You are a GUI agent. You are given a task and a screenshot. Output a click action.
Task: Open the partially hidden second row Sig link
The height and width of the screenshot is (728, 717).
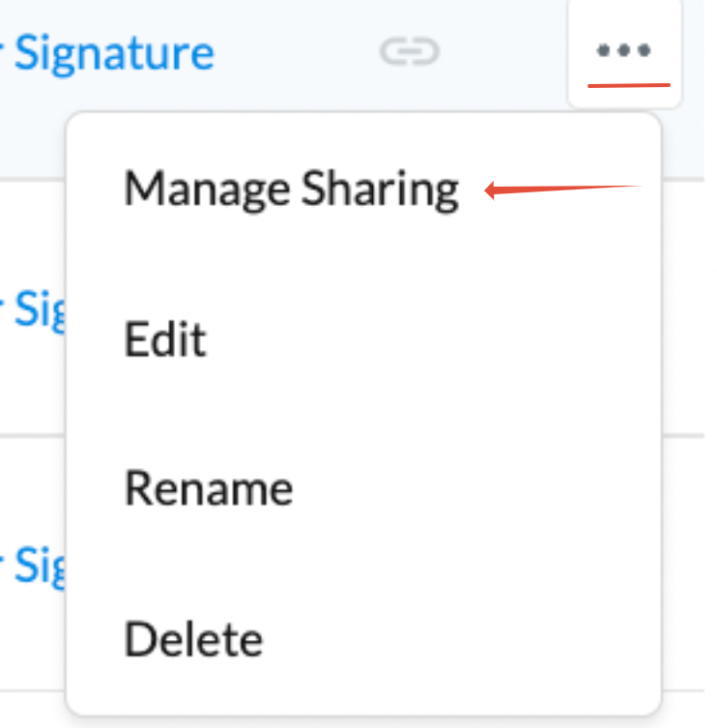(x=40, y=310)
